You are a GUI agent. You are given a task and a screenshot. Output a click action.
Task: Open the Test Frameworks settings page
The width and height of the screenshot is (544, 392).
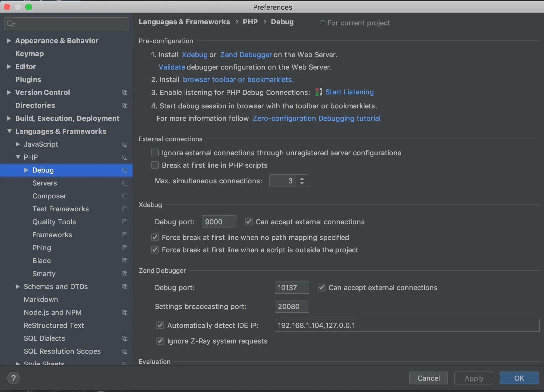[60, 209]
